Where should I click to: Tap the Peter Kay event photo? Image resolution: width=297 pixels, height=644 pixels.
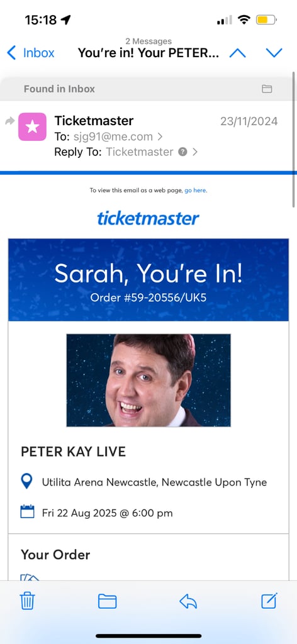point(148,380)
